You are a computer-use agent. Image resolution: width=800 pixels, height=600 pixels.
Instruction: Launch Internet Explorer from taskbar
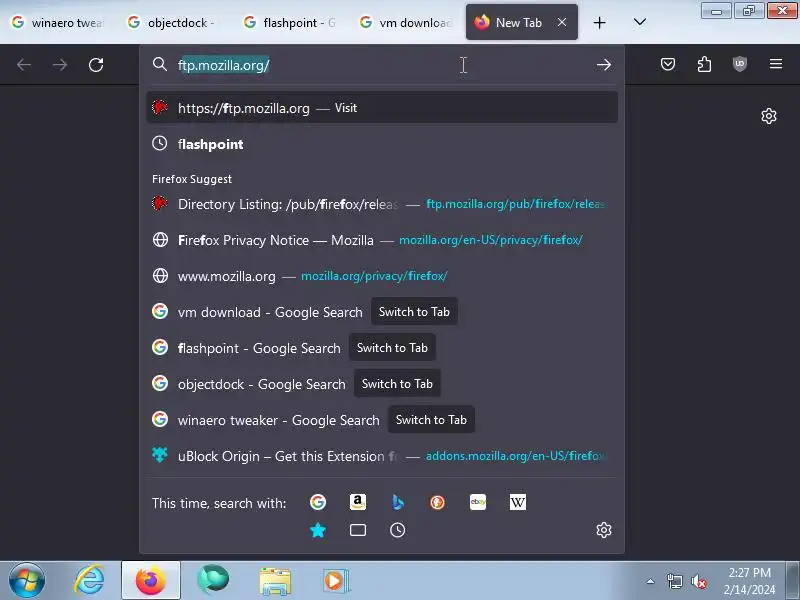tap(89, 581)
